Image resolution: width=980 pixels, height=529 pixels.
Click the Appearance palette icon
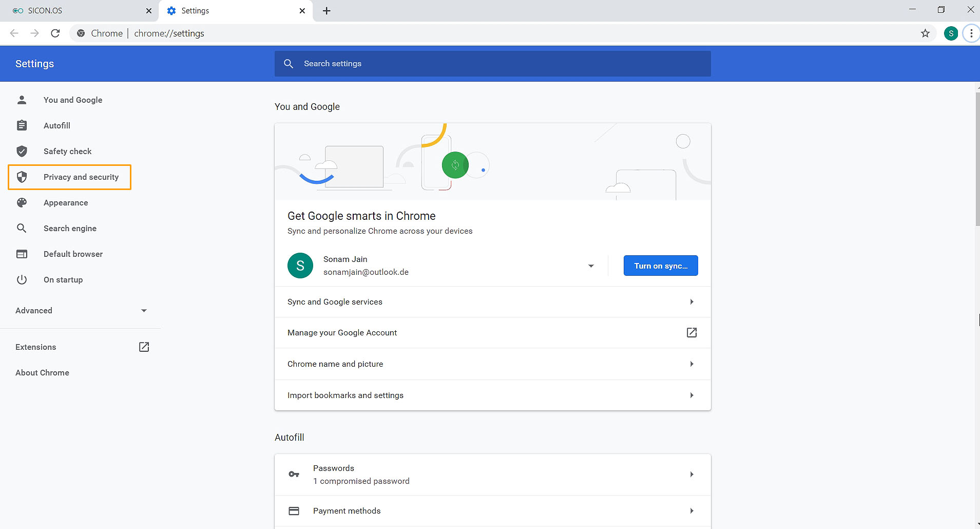(x=22, y=203)
